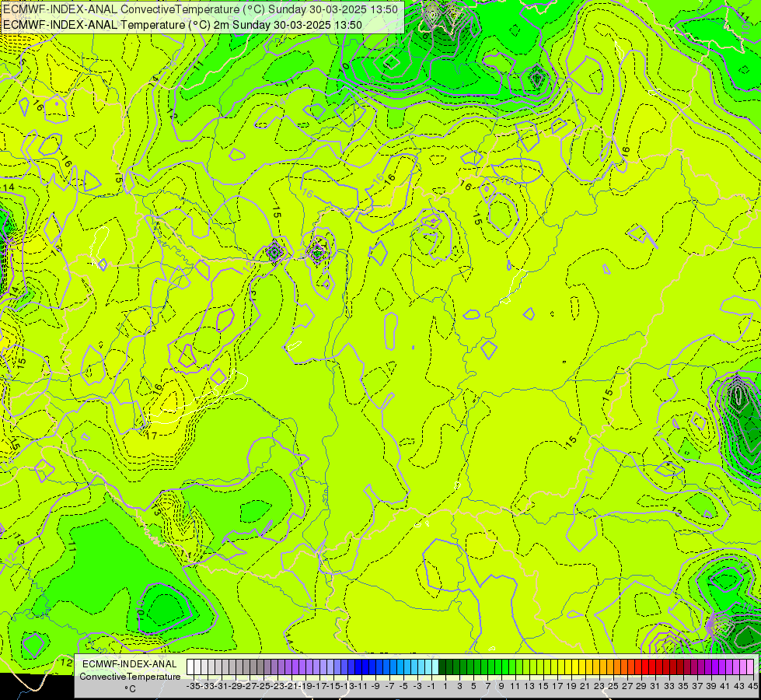Click the -13 legend scale value
761x700 pixels.
(x=347, y=687)
